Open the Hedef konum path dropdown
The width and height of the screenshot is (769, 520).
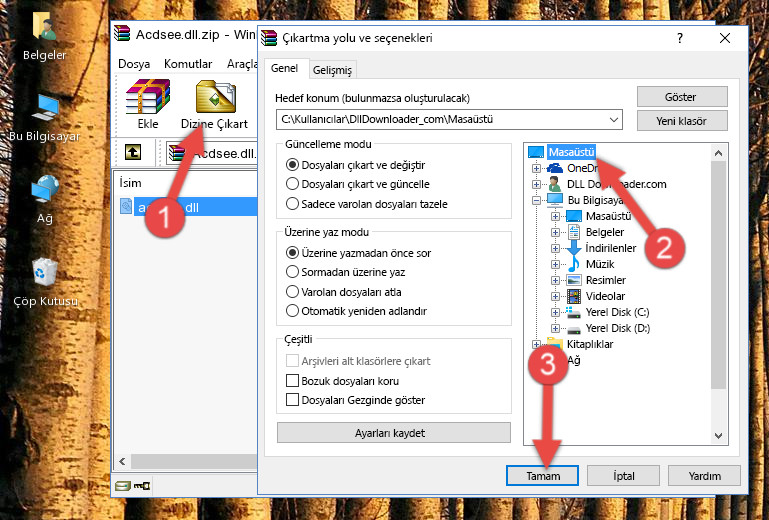[x=614, y=119]
